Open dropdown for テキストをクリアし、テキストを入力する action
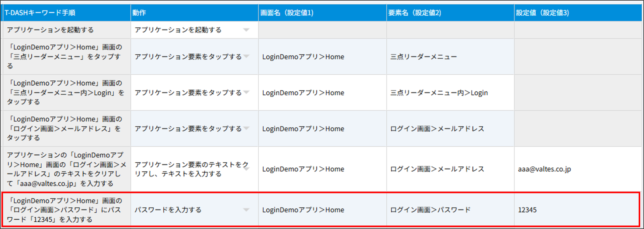The height and width of the screenshot is (229, 644). [247, 169]
